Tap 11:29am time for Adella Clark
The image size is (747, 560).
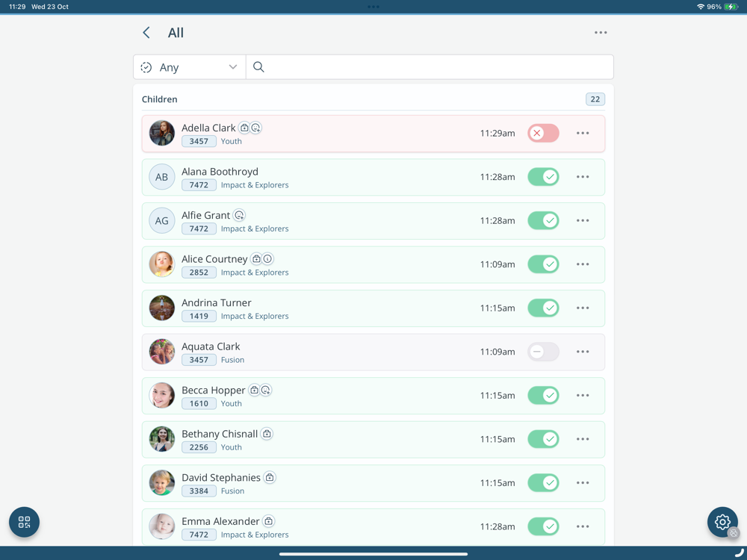[x=498, y=134]
